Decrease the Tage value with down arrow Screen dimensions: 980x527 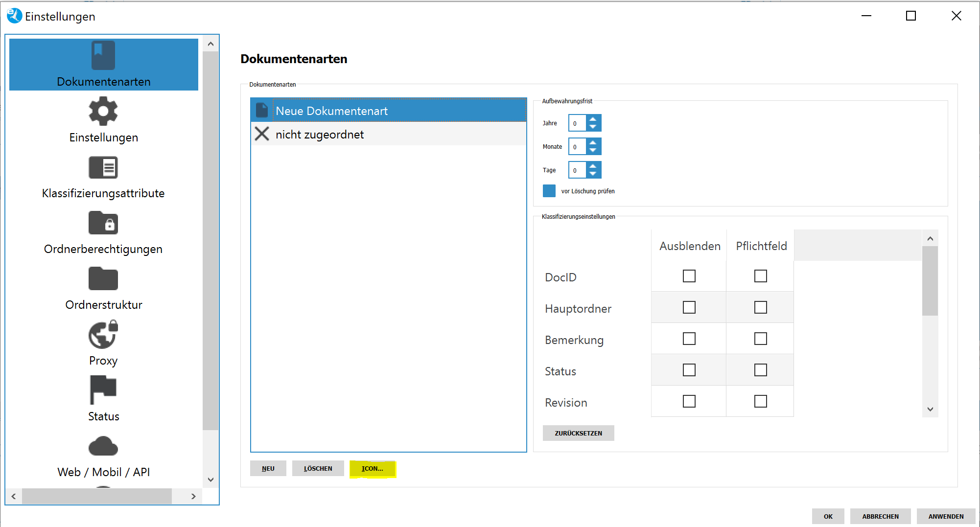(593, 174)
